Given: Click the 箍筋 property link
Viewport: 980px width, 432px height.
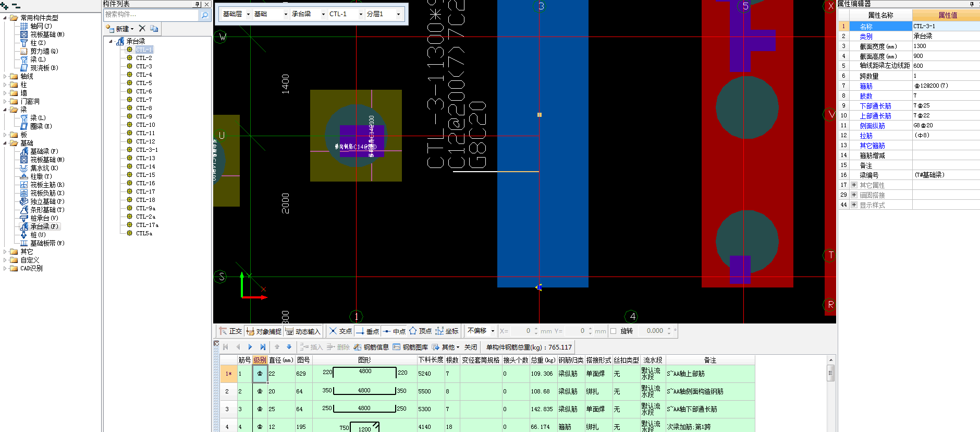Looking at the screenshot, I should [866, 86].
